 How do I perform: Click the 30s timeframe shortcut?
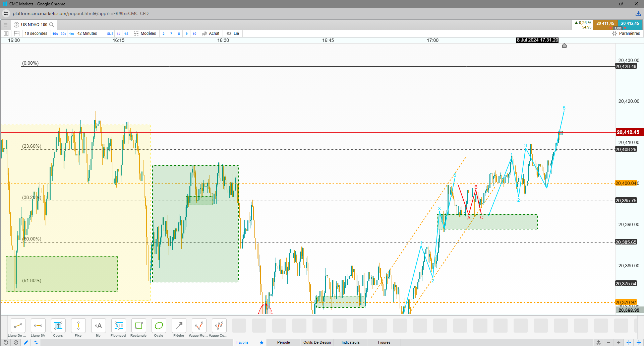63,33
